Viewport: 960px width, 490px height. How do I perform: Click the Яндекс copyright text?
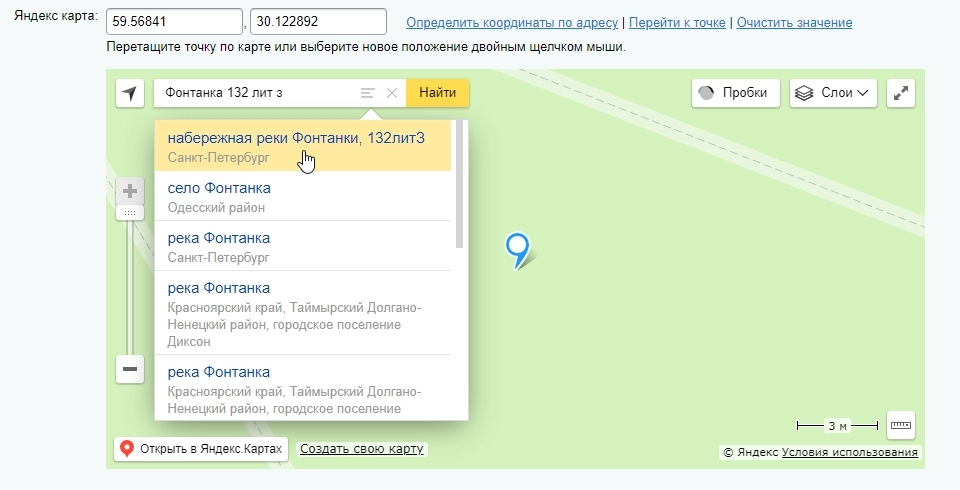tap(751, 453)
